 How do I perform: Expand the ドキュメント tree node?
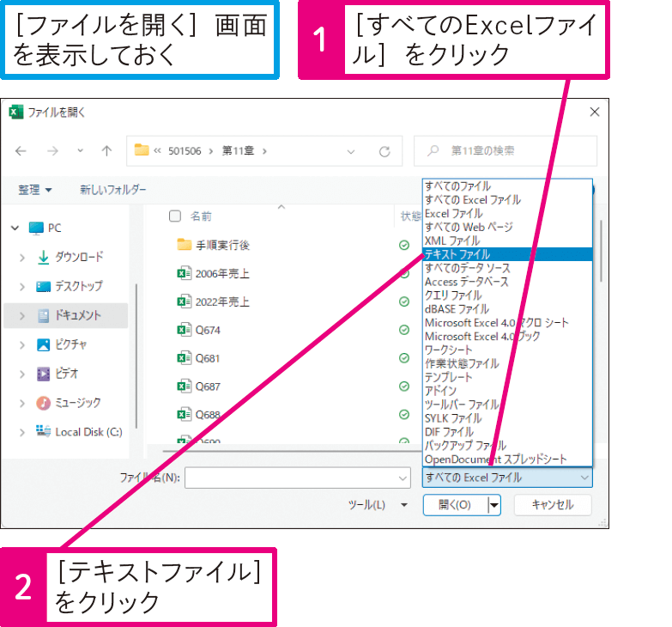[x=22, y=315]
